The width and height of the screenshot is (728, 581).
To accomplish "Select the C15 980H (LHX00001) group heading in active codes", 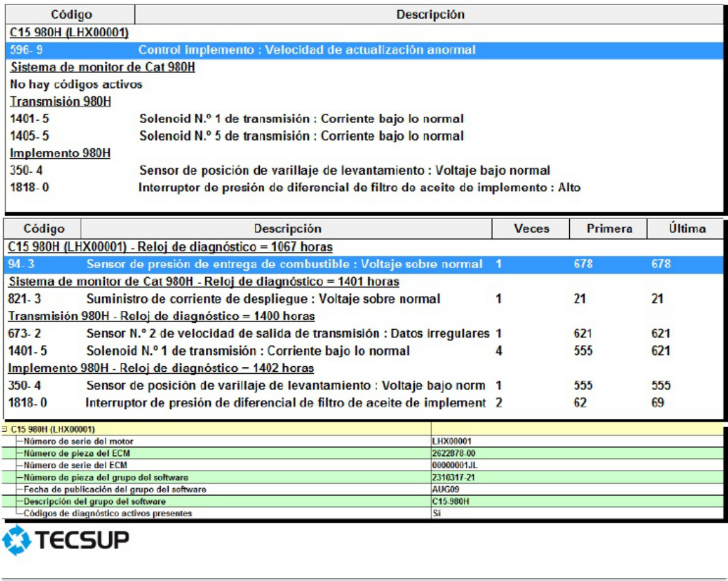I will [x=69, y=33].
